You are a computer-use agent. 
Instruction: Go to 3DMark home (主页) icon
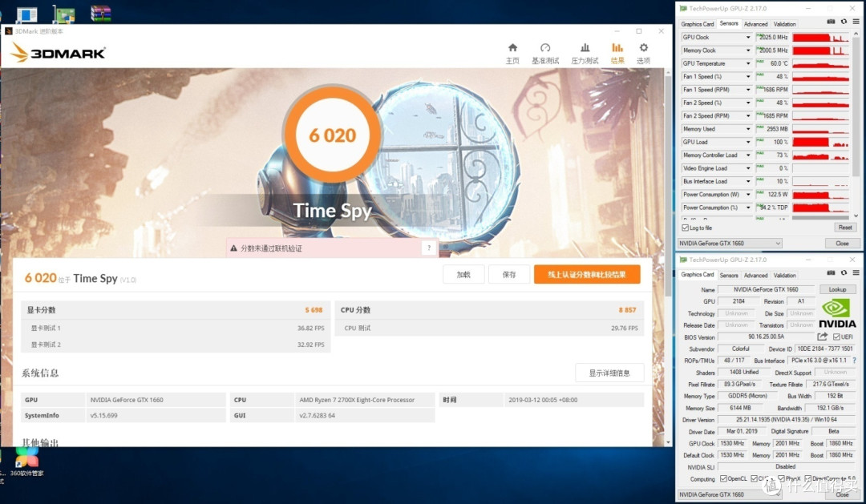[x=512, y=48]
